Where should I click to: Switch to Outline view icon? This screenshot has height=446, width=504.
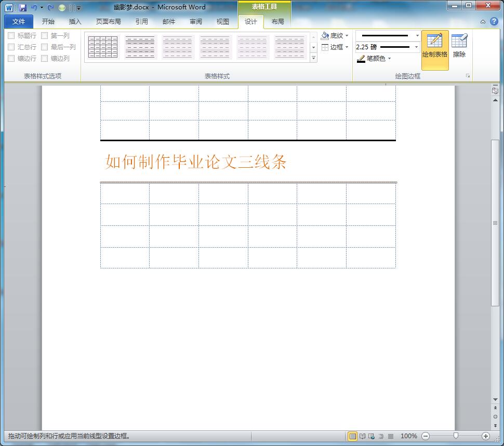381,436
